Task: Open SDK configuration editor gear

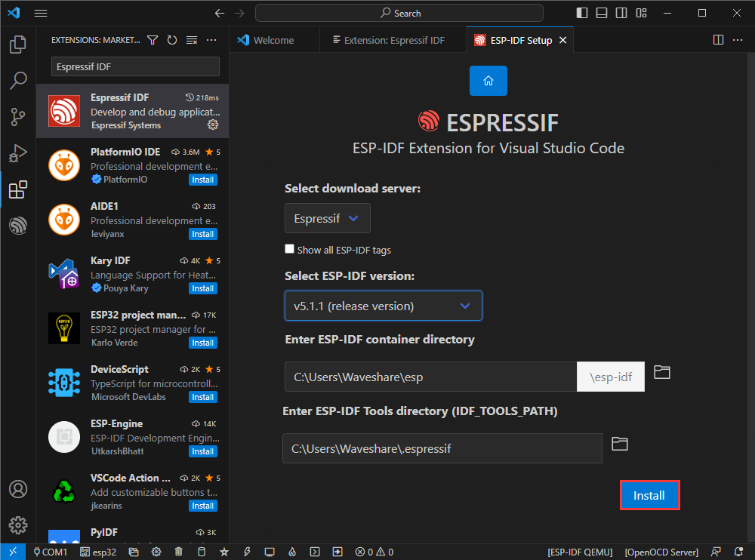Action: pyautogui.click(x=156, y=552)
